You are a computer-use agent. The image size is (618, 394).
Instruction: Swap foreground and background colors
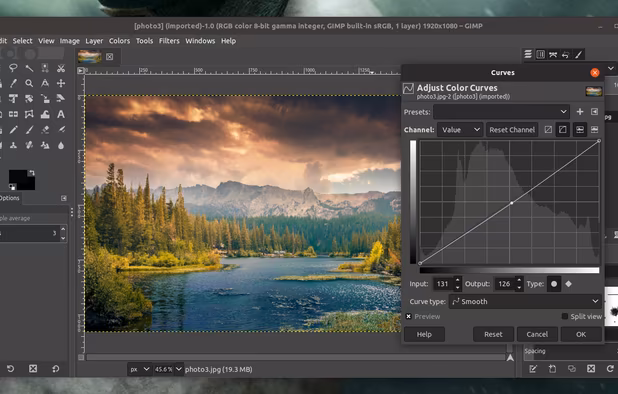pyautogui.click(x=31, y=173)
